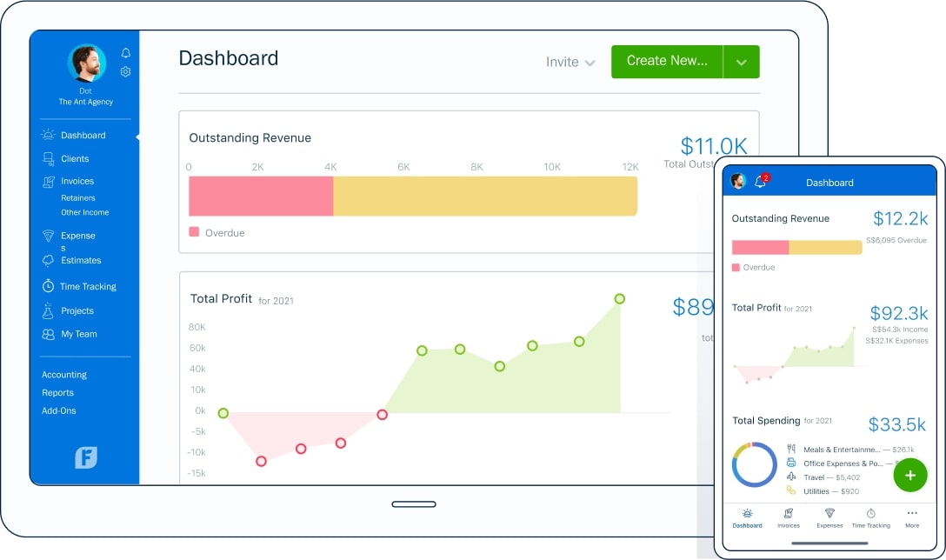Tap the Expenses icon in the mobile bottom bar
Image resolution: width=946 pixels, height=560 pixels.
click(829, 519)
